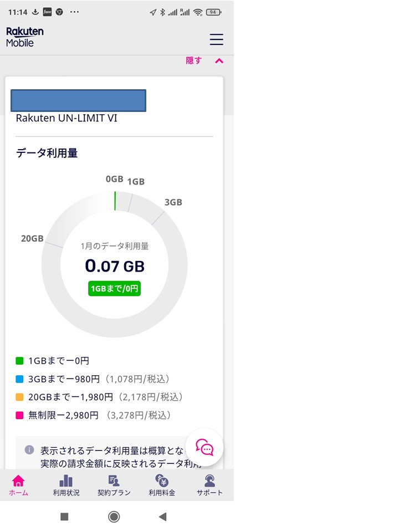Tap Android back triangle button
This screenshot has height=532, width=399.
163,516
